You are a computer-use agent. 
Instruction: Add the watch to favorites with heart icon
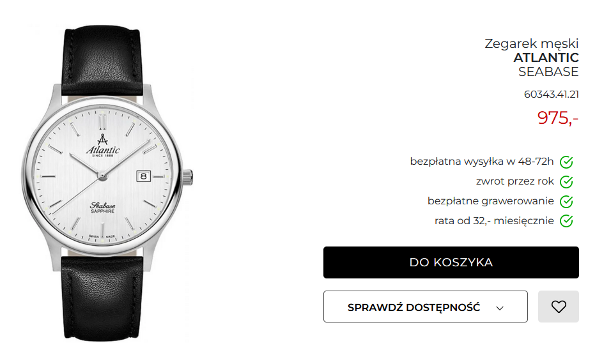point(558,307)
